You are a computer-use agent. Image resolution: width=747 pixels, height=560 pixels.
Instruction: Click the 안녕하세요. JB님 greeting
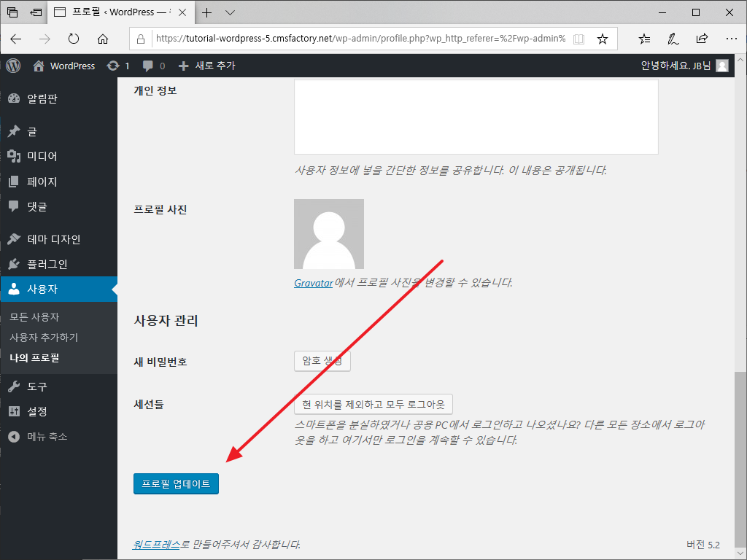click(x=675, y=66)
